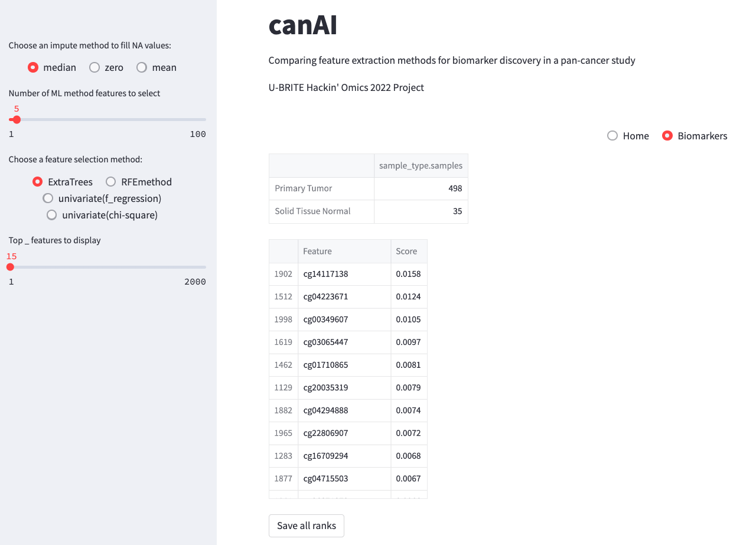Select the median impute method
Screen dimensions: 756x545
point(52,67)
